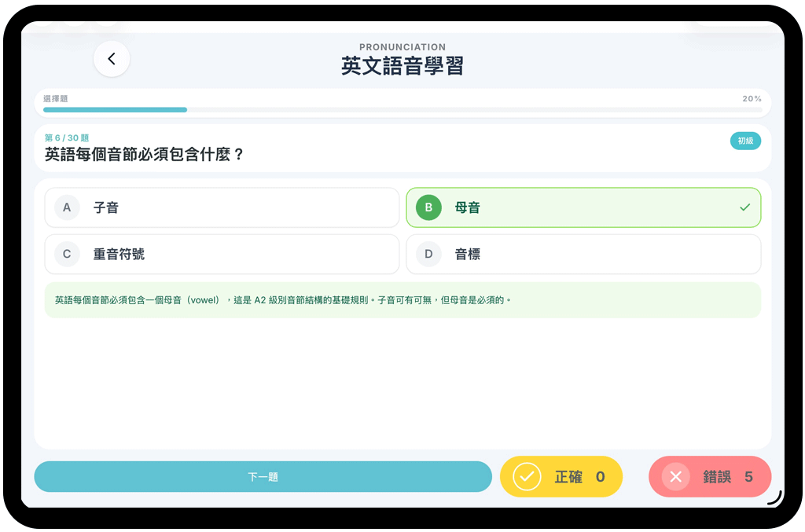
Task: Select answer option A 子音
Action: (222, 207)
